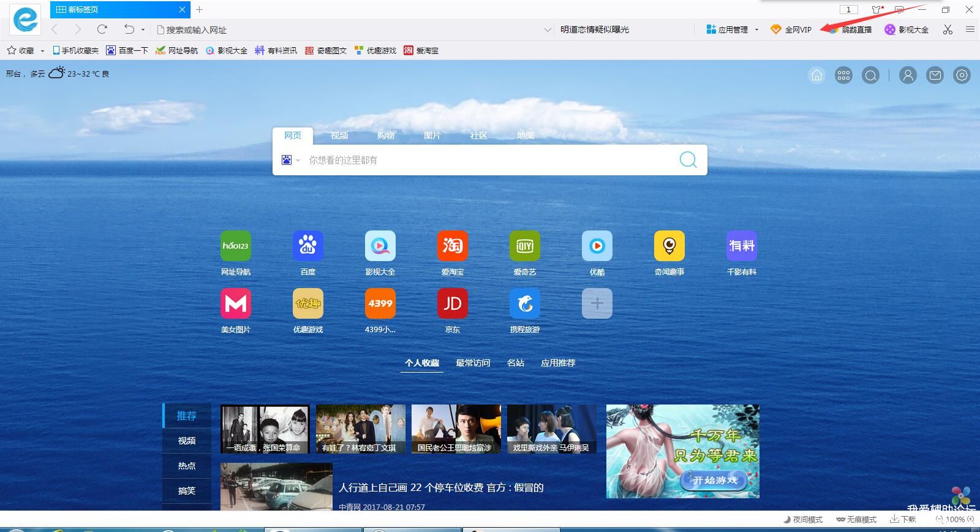
Task: Select 搞笑 in the news sidebar
Action: (x=187, y=491)
